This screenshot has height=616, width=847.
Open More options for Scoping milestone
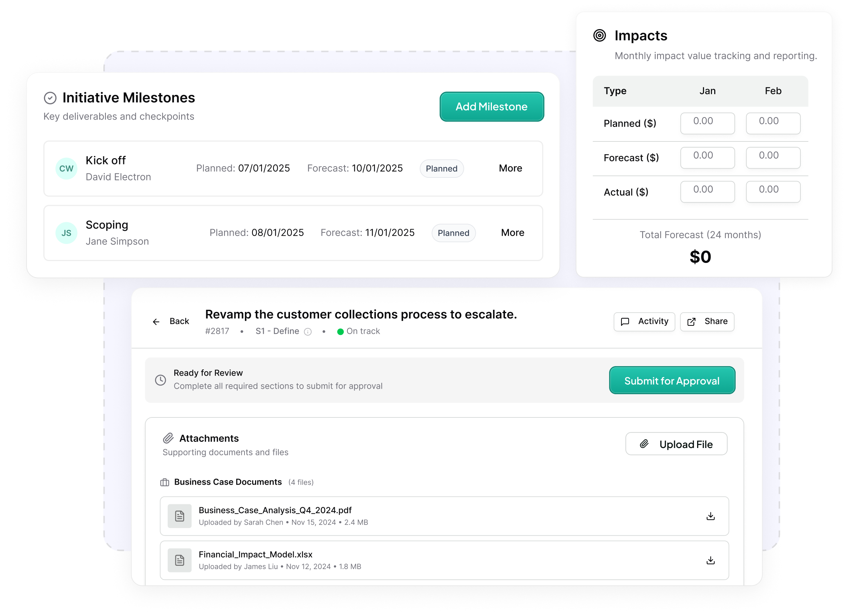(512, 233)
